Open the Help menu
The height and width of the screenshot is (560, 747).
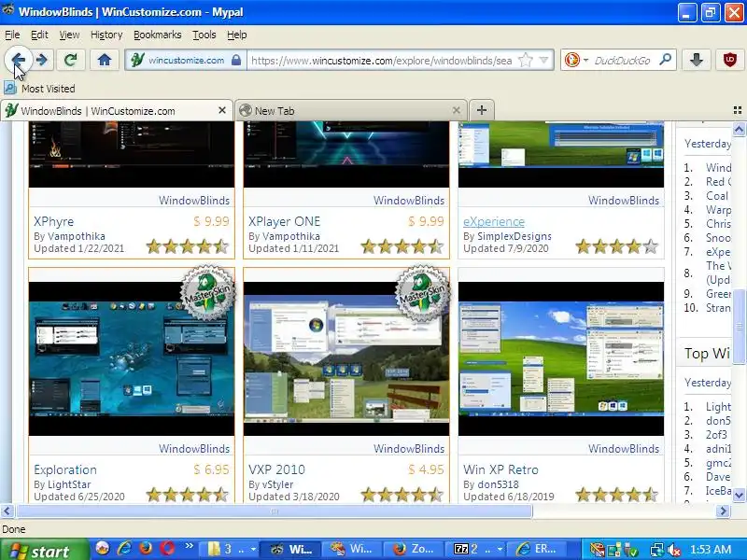236,35
